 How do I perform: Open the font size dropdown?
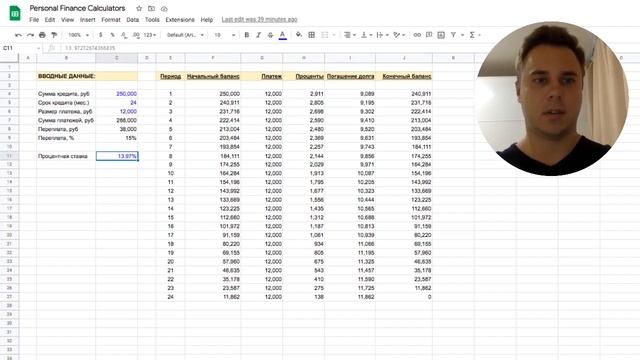[224, 35]
